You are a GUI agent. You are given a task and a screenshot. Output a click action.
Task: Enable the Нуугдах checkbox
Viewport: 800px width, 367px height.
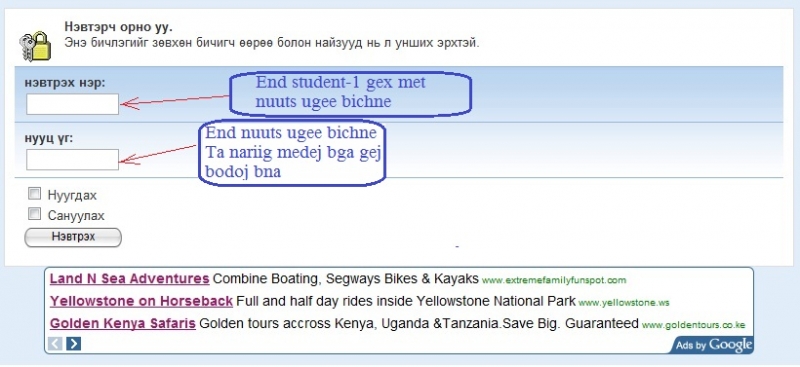click(x=34, y=194)
